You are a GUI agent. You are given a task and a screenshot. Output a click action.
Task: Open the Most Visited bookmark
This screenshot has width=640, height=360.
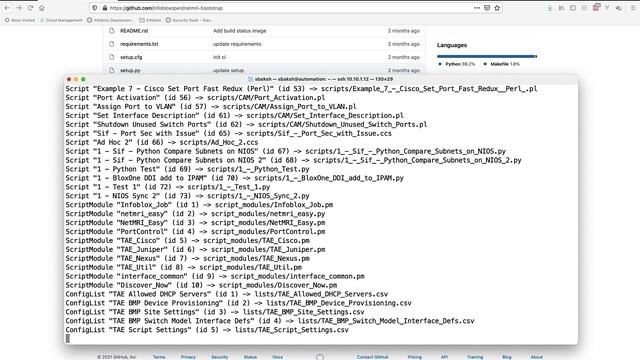[20, 20]
